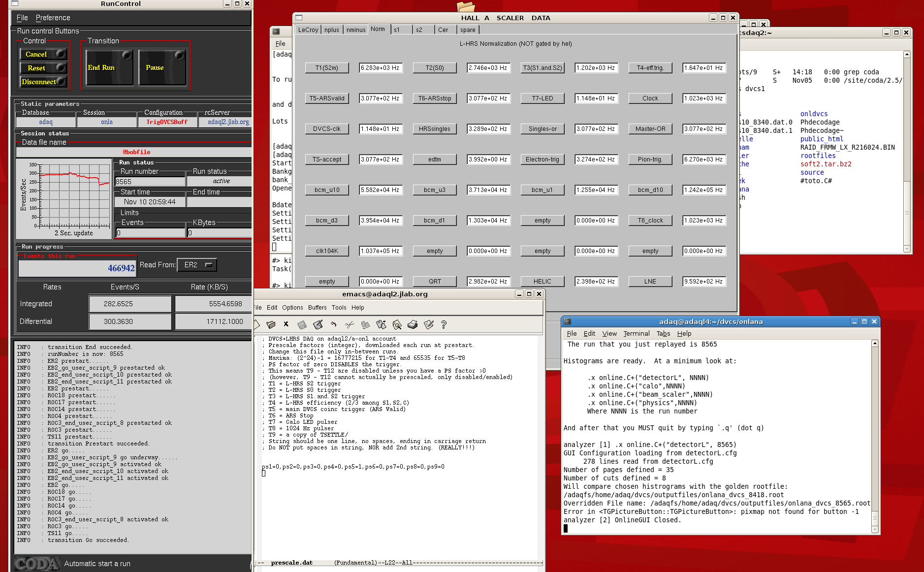The height and width of the screenshot is (572, 924).
Task: Click the 6.283e+03 Hz rate value
Action: (380, 68)
